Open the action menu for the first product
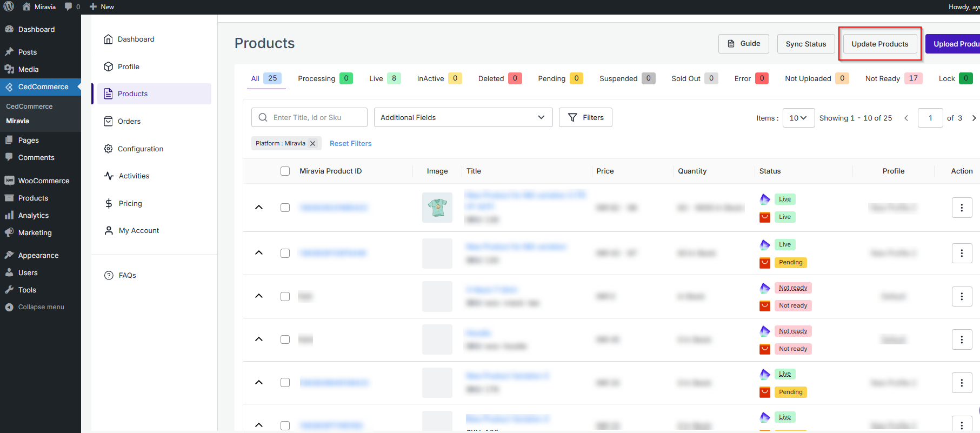The image size is (980, 433). coord(962,208)
